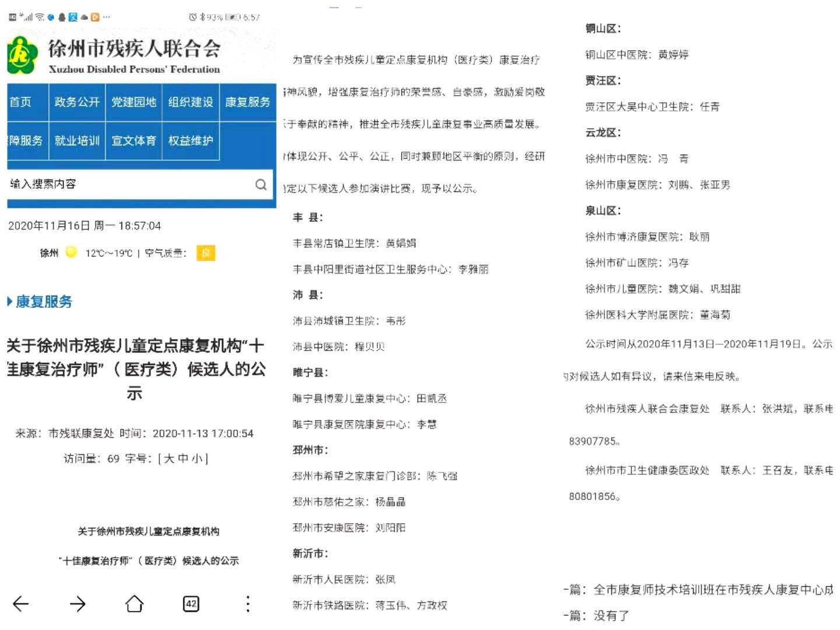
Task: Open the 宣文体育 navigation item
Action: (134, 141)
